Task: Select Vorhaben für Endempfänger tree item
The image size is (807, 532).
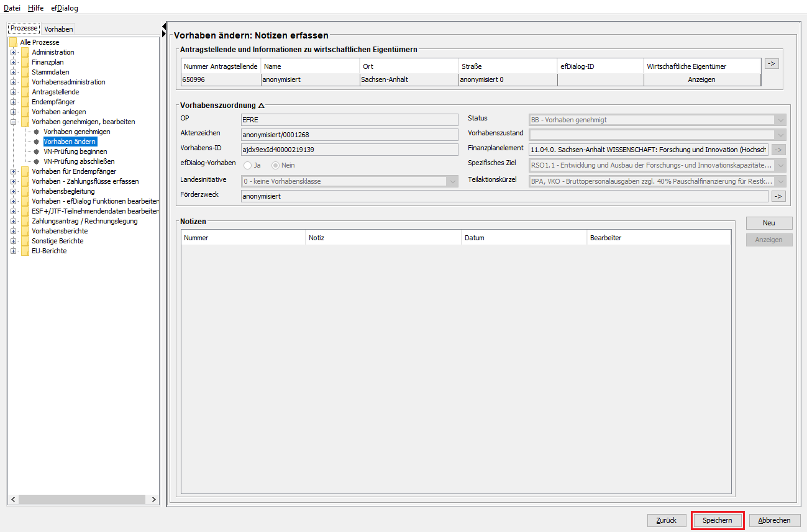Action: (x=74, y=171)
